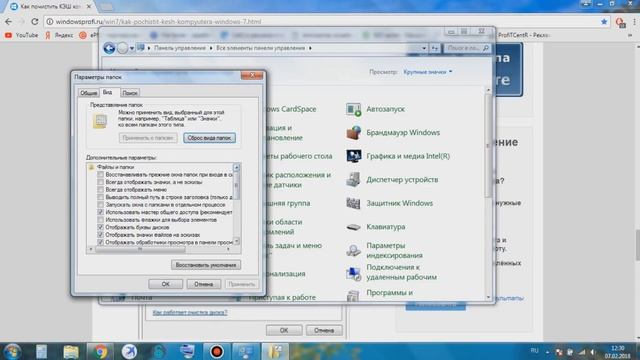
Task: Open the Автозапуск control panel item
Action: point(376,109)
